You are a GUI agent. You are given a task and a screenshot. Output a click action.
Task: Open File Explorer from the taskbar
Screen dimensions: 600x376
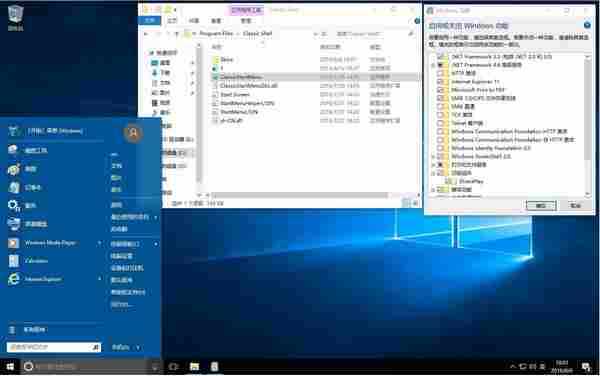pyautogui.click(x=194, y=367)
